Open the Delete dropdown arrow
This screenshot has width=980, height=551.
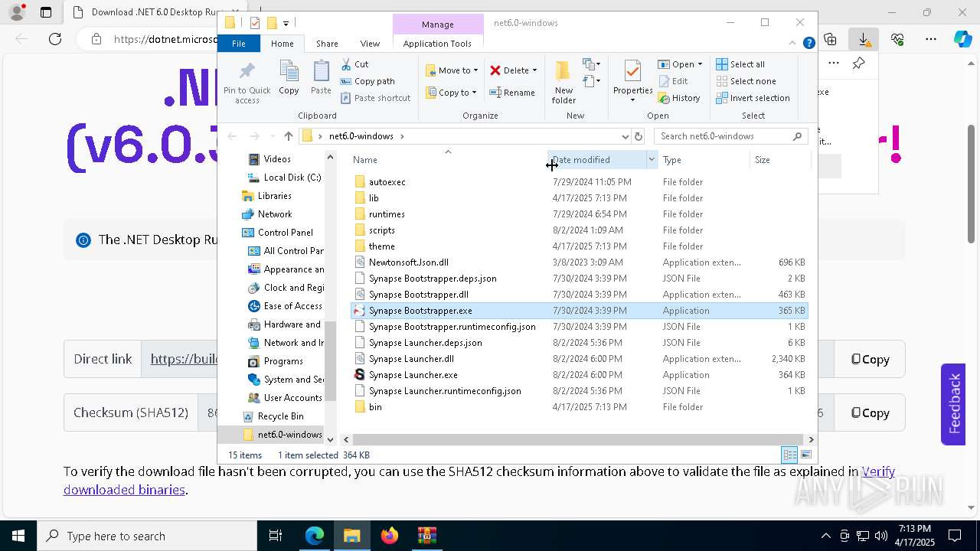pyautogui.click(x=534, y=70)
